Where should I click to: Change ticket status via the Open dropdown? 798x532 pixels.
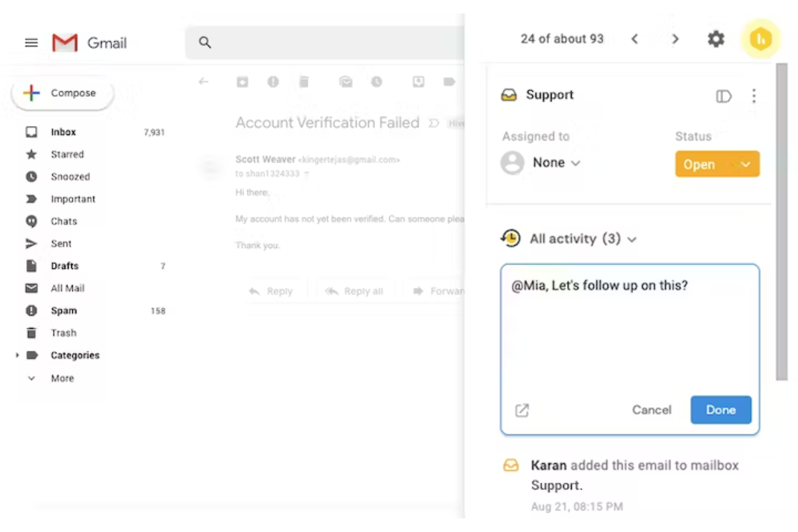tap(717, 164)
